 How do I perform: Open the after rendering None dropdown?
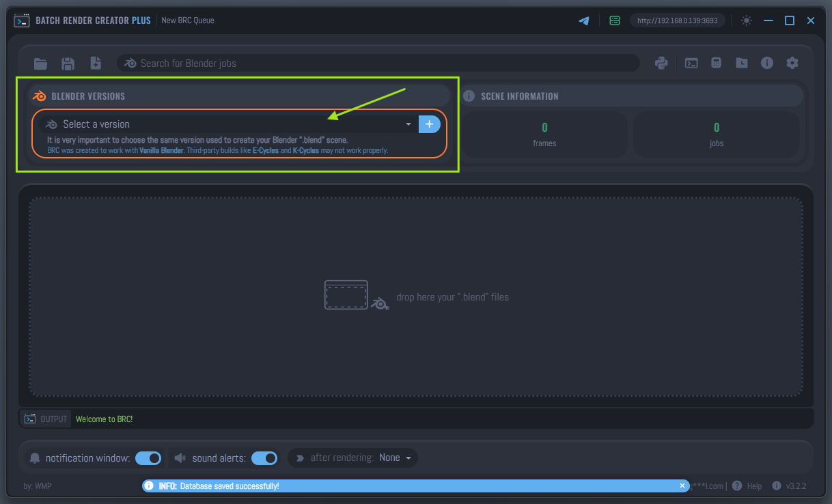click(396, 458)
